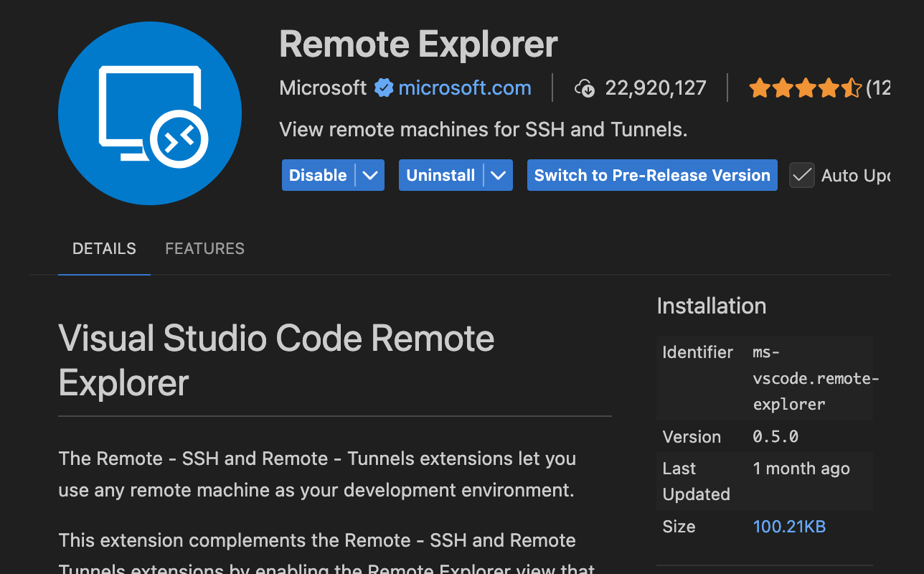Click the Remote Explorer extension logo

click(150, 113)
